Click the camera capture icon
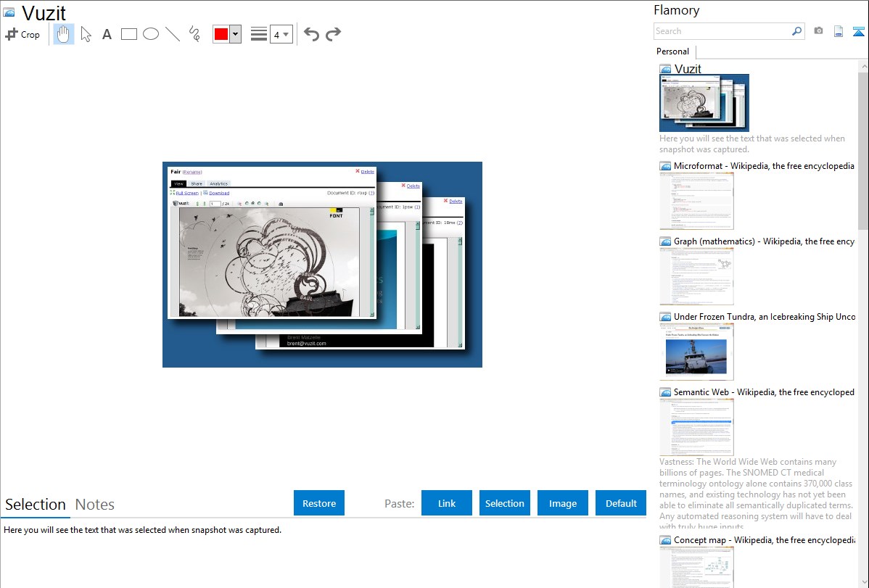Screen dimensions: 869x588 click(x=818, y=31)
